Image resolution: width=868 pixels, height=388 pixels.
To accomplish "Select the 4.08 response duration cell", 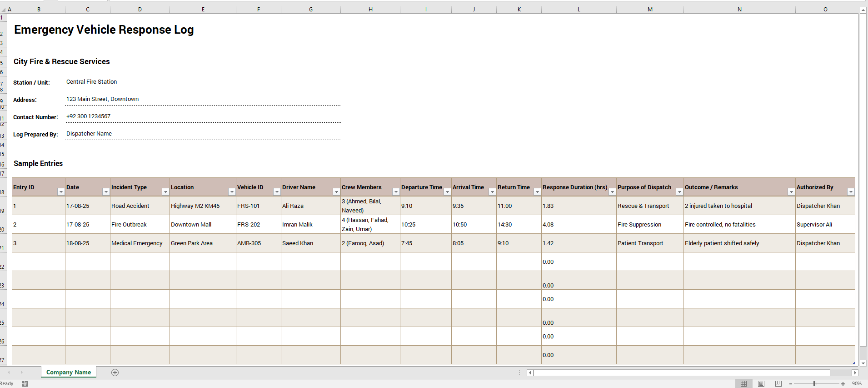I will point(579,225).
